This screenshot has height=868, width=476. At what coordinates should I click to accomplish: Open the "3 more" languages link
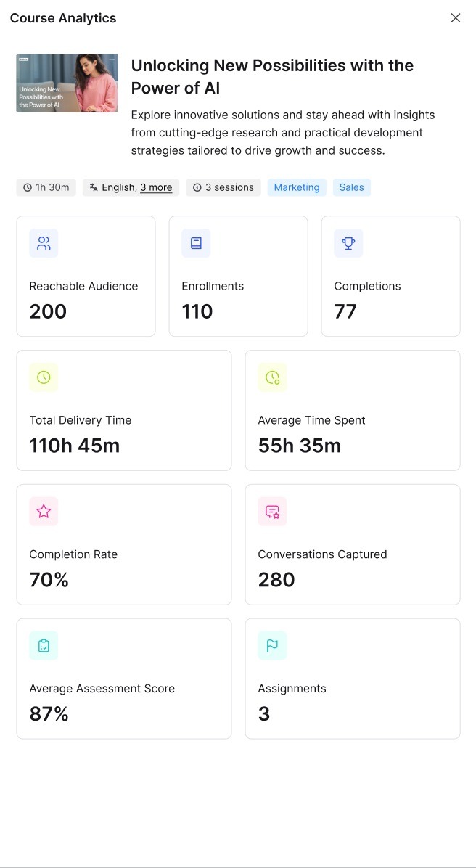(x=156, y=187)
